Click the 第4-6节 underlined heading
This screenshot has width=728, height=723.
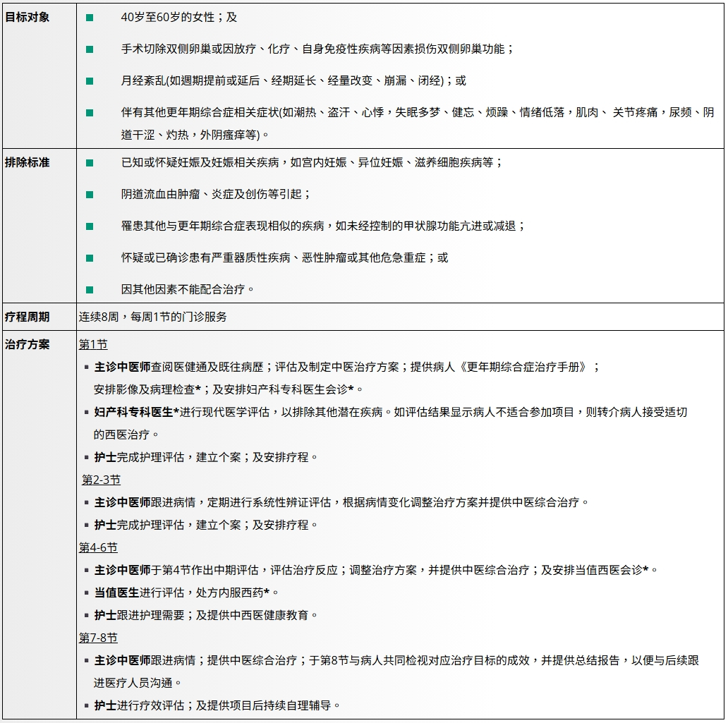click(98, 547)
